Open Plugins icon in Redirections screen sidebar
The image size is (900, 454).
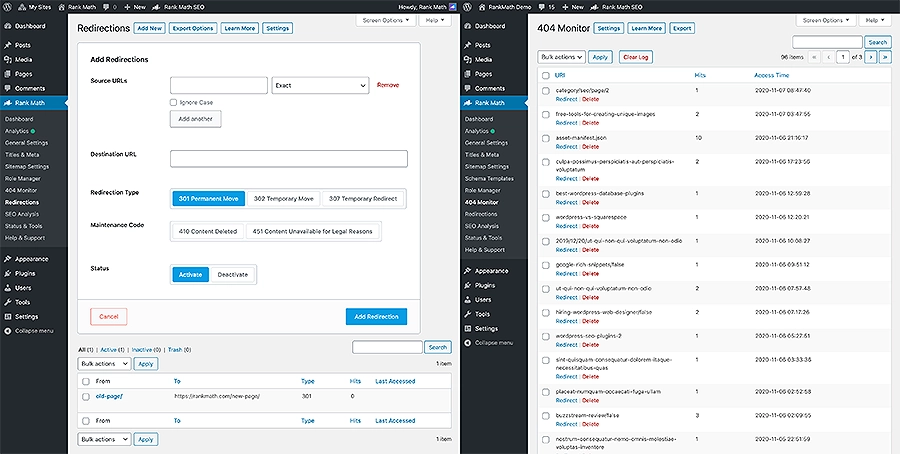point(8,271)
